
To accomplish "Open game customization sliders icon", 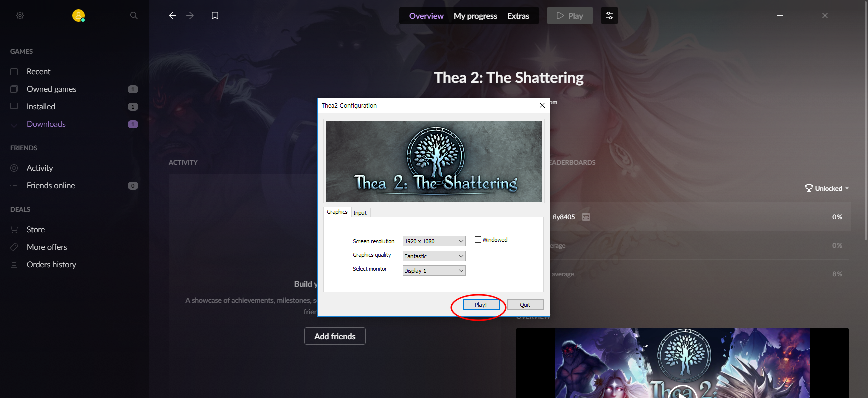I will click(x=609, y=16).
